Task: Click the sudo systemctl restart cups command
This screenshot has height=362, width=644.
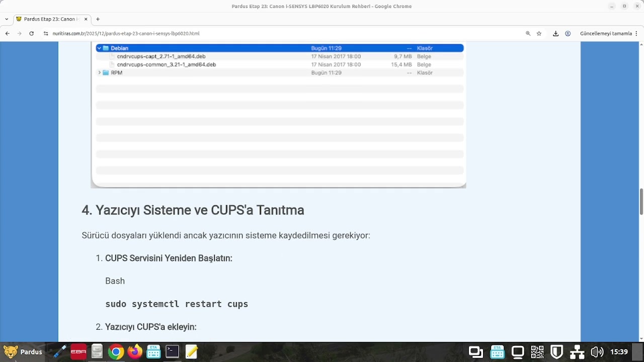Action: [177, 304]
